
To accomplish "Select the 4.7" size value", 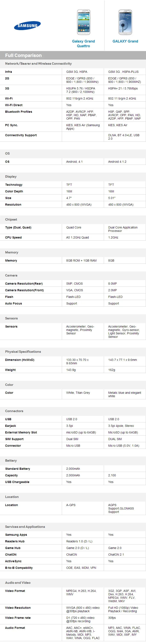I will 69,198.
